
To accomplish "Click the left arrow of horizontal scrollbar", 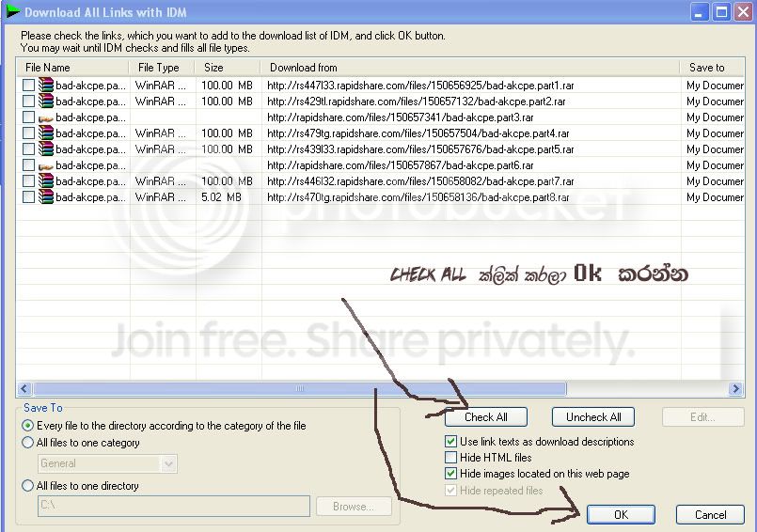I will point(24,388).
